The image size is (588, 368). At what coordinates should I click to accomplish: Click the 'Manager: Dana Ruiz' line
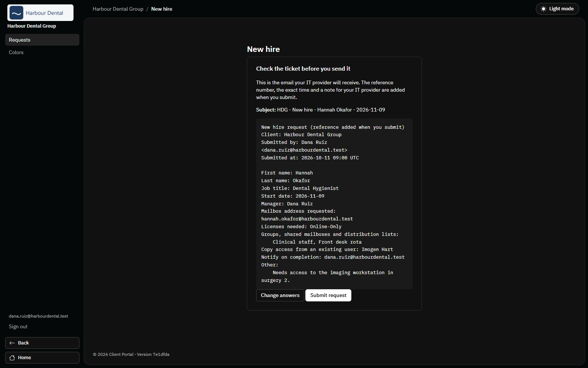point(287,204)
